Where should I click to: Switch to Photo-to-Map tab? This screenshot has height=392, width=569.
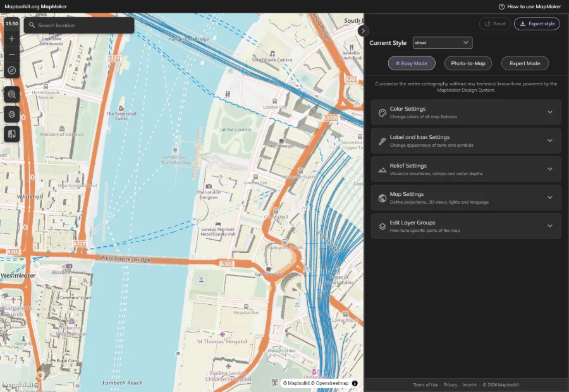468,63
